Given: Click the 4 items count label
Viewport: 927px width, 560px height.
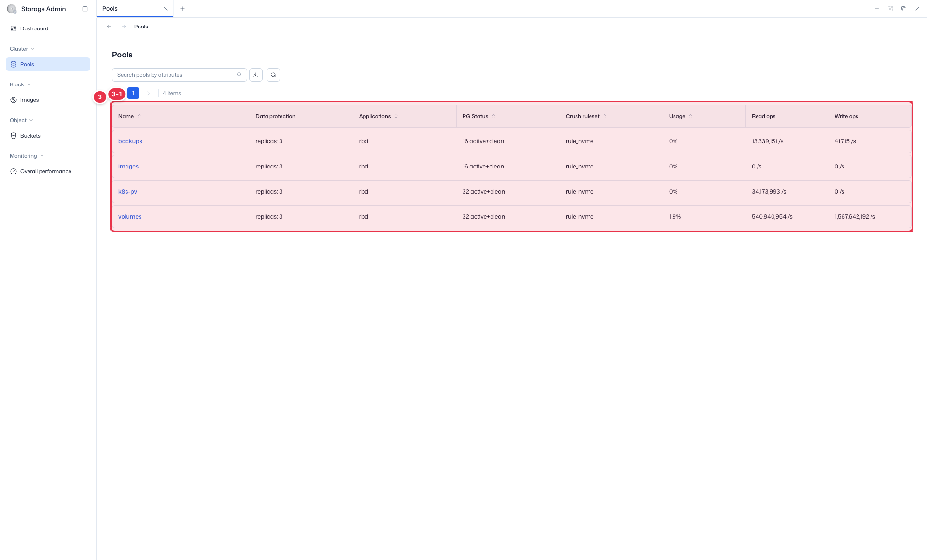Looking at the screenshot, I should pos(172,93).
